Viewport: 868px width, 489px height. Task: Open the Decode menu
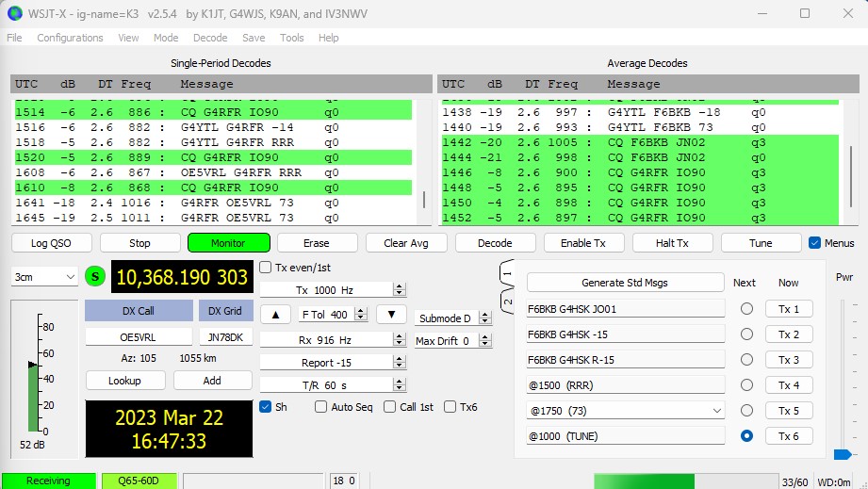[210, 38]
